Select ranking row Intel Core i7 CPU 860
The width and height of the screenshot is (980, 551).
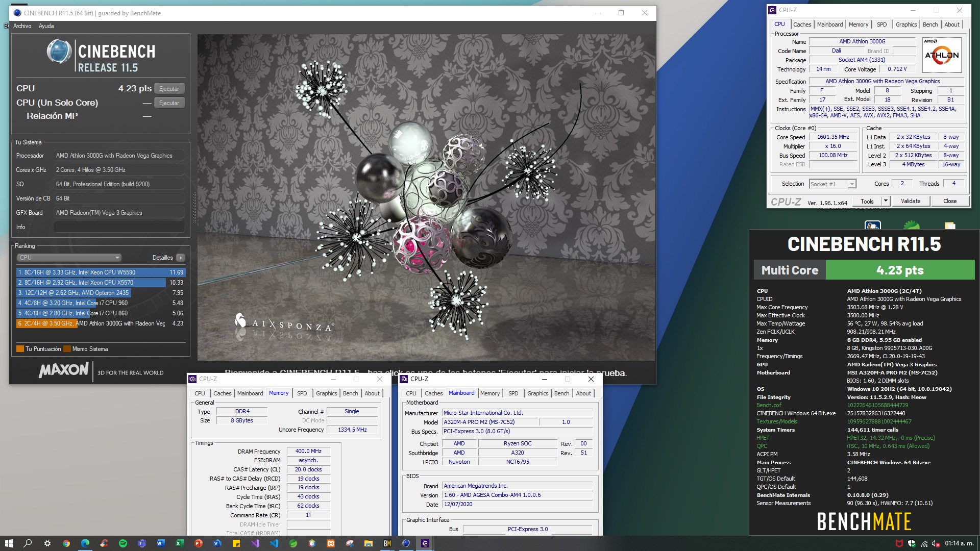[101, 313]
